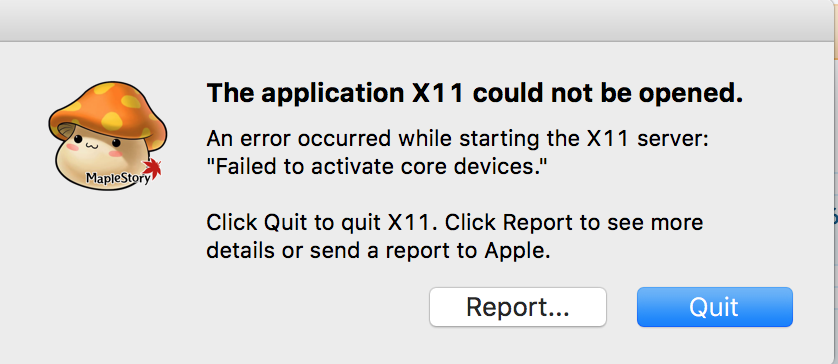838x364 pixels.
Task: Click the MapleStory mushroom app icon
Action: click(x=107, y=135)
